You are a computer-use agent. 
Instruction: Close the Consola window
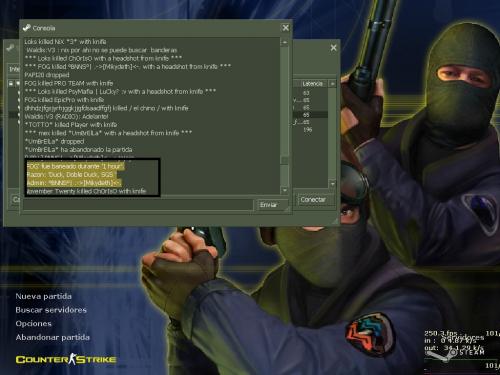(x=286, y=28)
